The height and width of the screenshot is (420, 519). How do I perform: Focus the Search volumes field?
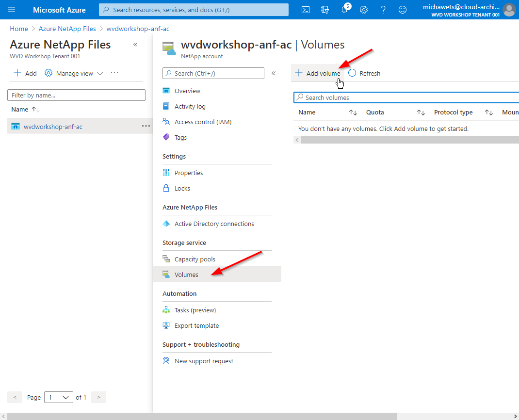pyautogui.click(x=406, y=97)
